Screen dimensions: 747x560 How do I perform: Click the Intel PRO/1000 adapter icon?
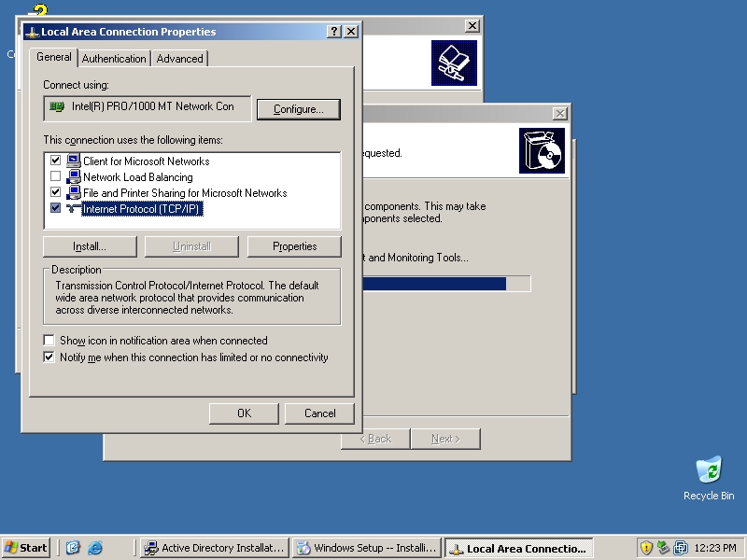coord(57,106)
